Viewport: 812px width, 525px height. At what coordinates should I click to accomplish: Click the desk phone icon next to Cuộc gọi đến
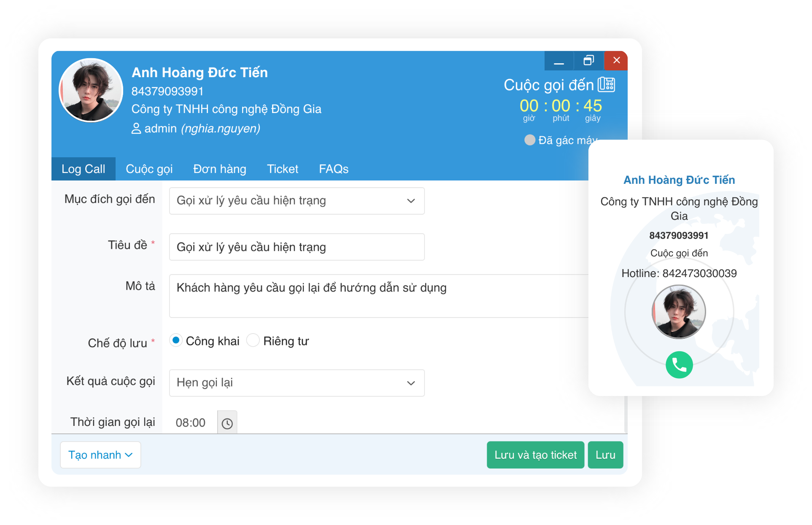[607, 85]
